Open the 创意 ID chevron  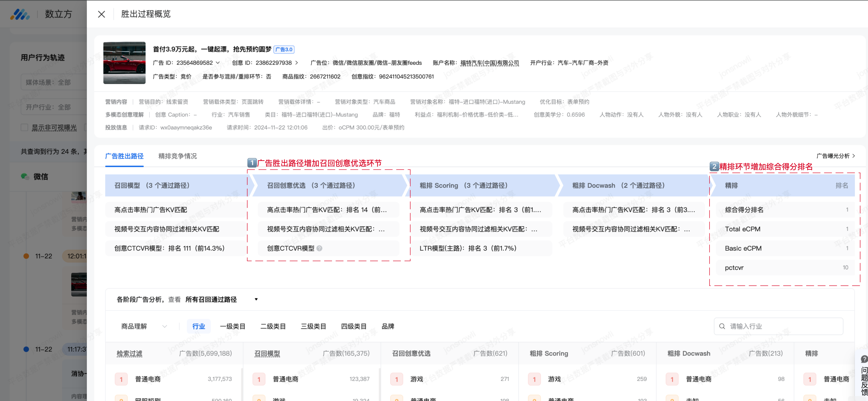point(297,63)
